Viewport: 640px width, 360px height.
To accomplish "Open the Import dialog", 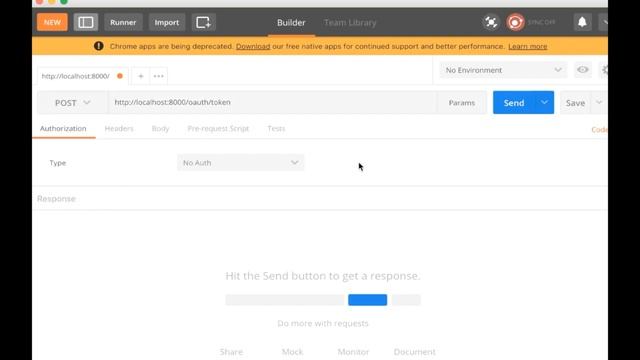I will point(167,22).
